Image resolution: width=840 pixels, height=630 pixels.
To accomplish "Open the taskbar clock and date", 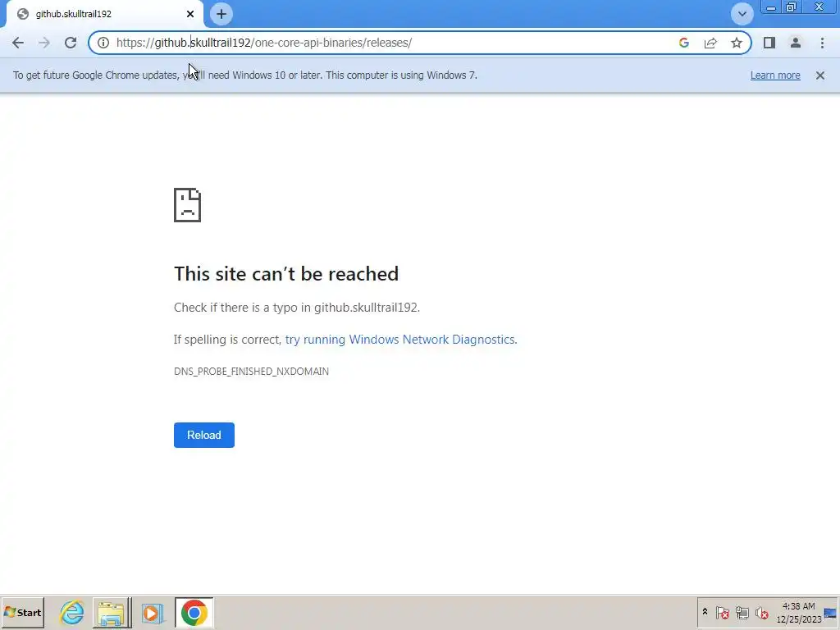I will 798,612.
